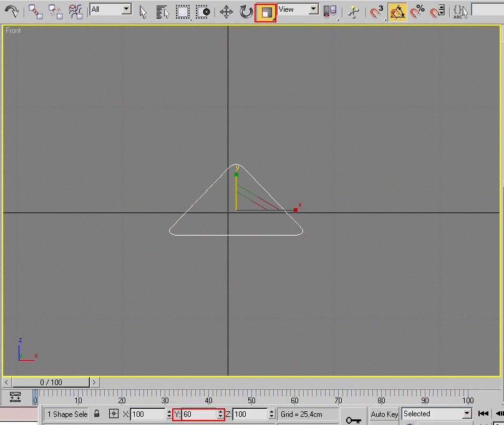Click the Select and Manipulate tool
The width and height of the screenshot is (504, 425).
tap(354, 12)
